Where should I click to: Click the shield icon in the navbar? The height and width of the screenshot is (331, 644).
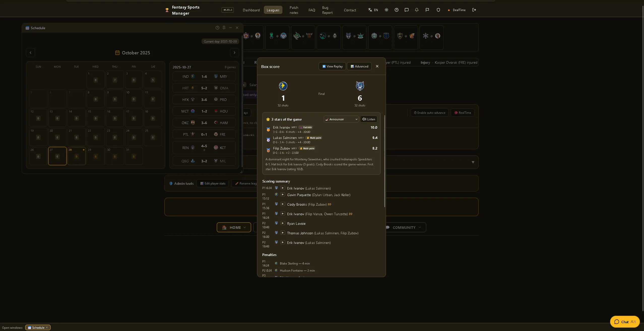pos(438,10)
